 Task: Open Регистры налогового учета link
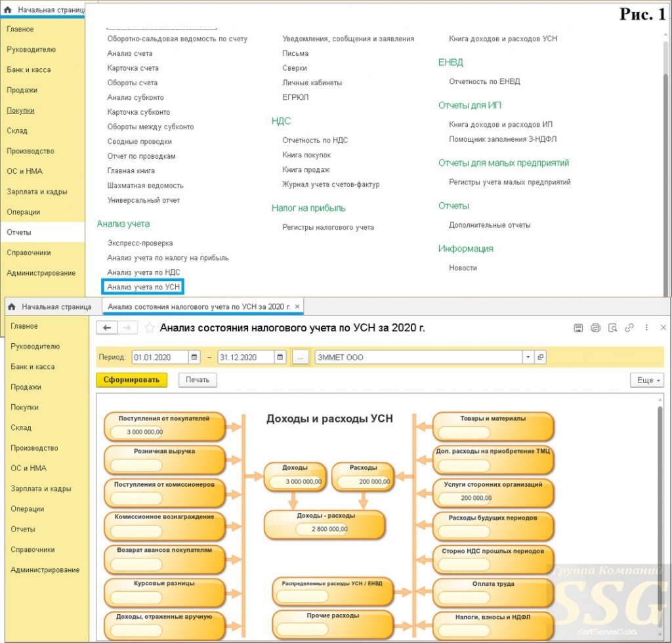point(328,228)
